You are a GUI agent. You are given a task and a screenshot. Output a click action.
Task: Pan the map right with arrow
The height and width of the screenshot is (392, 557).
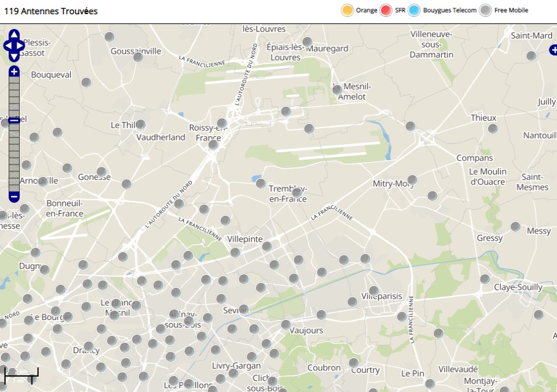coord(20,46)
